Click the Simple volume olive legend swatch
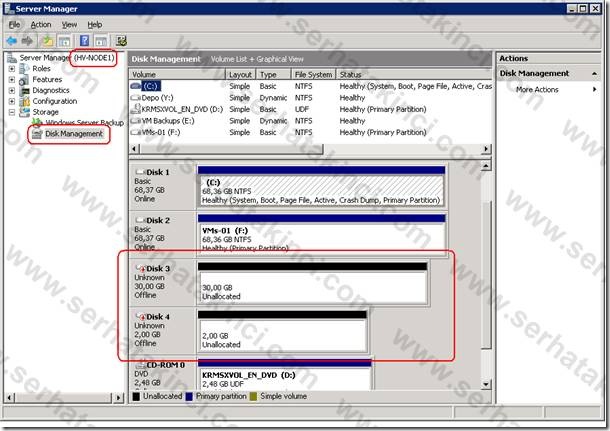Screen dimensions: 610x431 click(254, 396)
